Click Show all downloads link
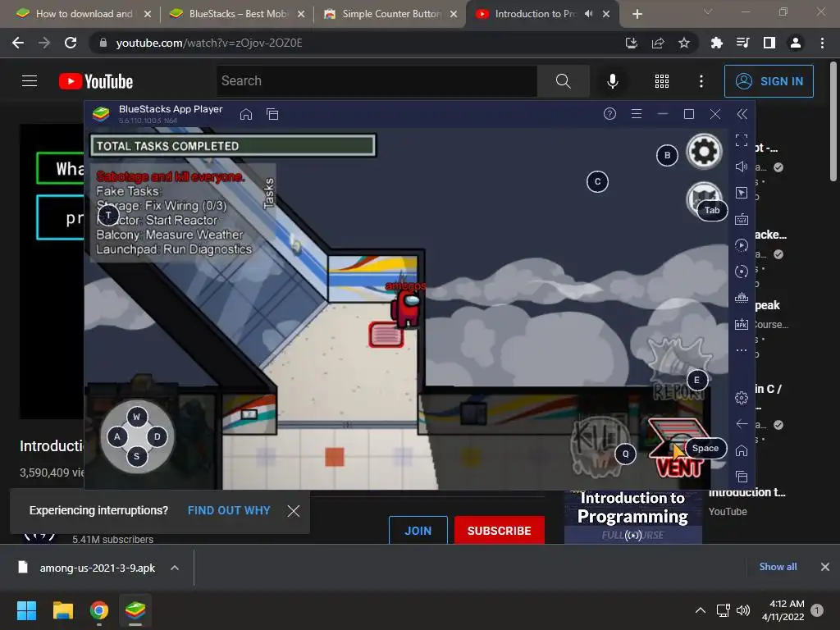This screenshot has width=840, height=630. click(778, 567)
